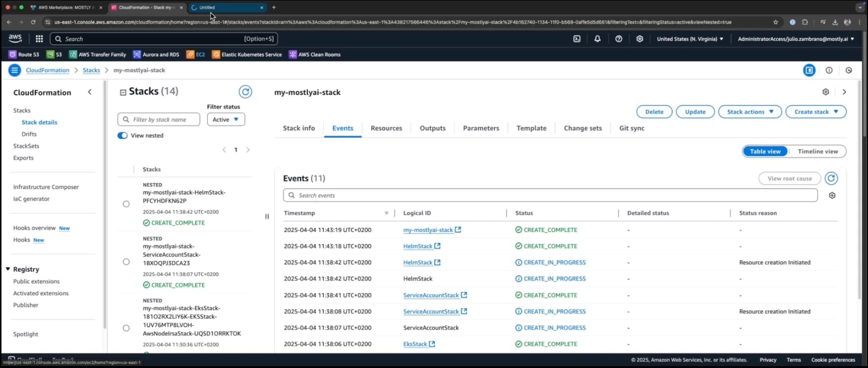868x368 pixels.
Task: Sort by Timestamp column arrow
Action: (x=386, y=213)
